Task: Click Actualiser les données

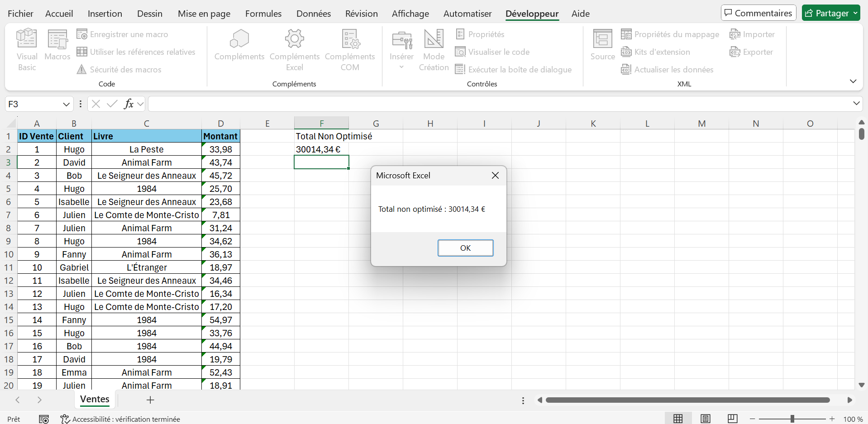Action: point(667,70)
